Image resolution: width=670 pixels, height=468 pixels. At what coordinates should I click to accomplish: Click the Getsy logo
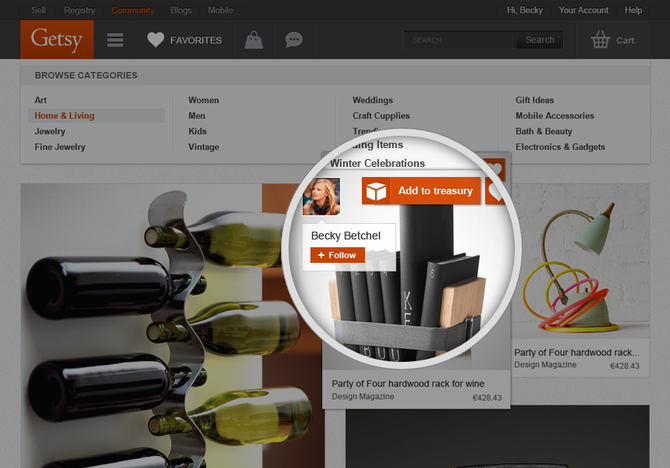(x=57, y=39)
